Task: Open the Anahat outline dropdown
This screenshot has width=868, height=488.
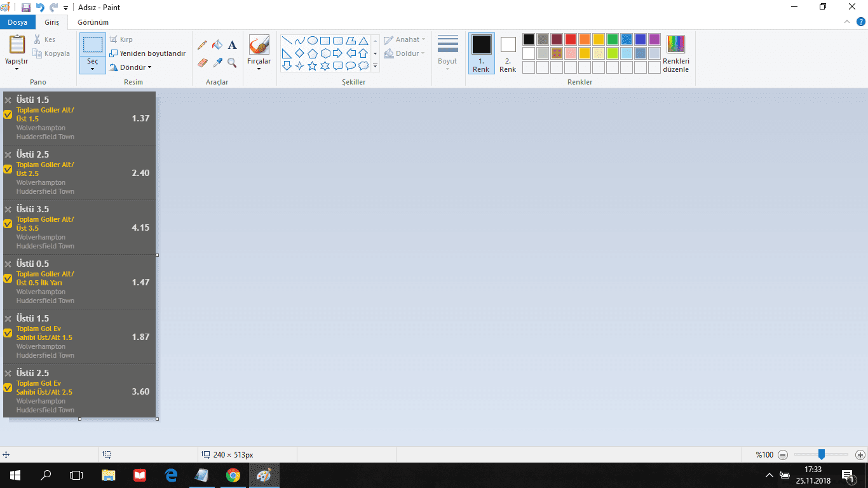Action: tap(405, 39)
